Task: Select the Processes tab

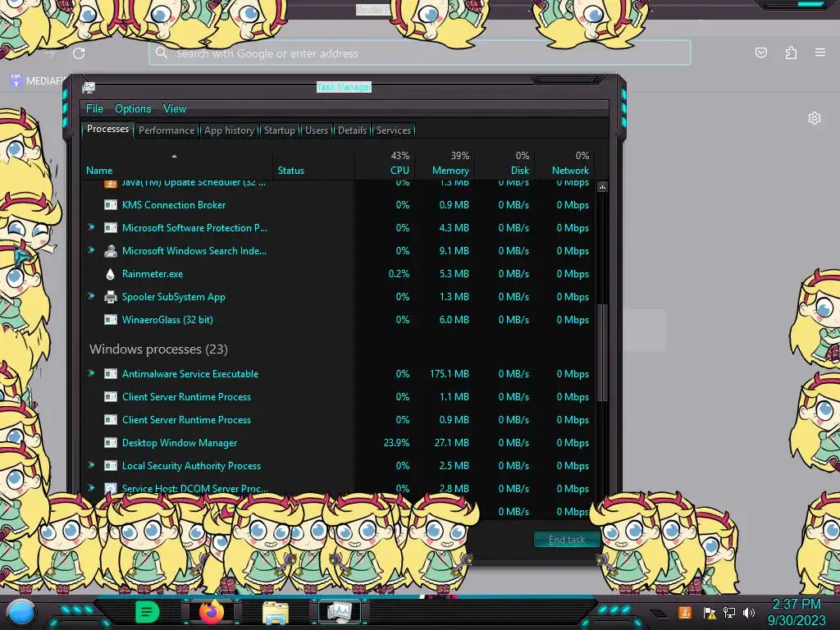Action: click(x=107, y=129)
